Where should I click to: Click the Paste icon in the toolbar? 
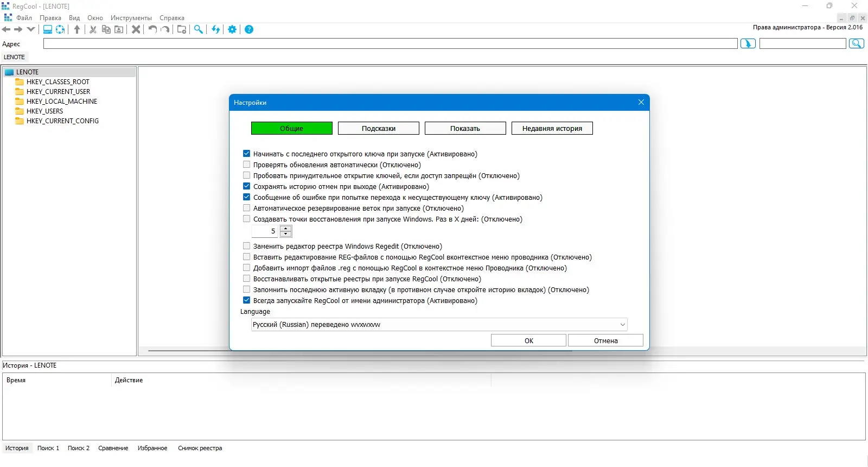(x=119, y=29)
